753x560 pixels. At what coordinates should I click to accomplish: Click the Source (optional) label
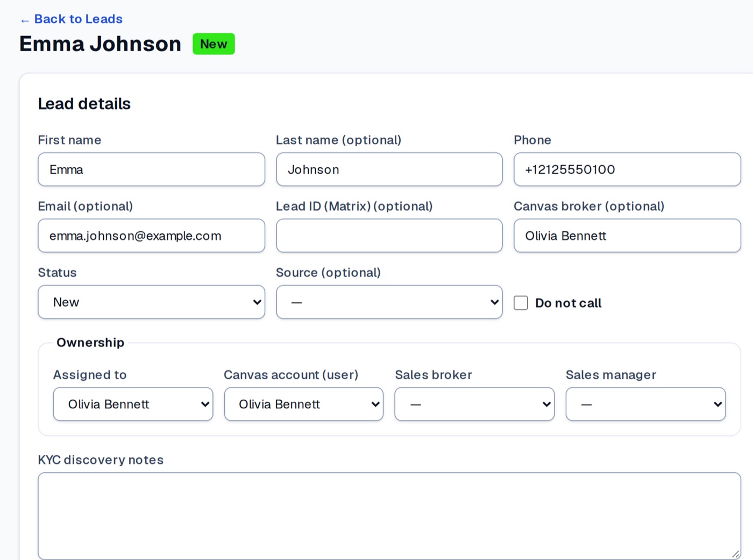click(328, 273)
